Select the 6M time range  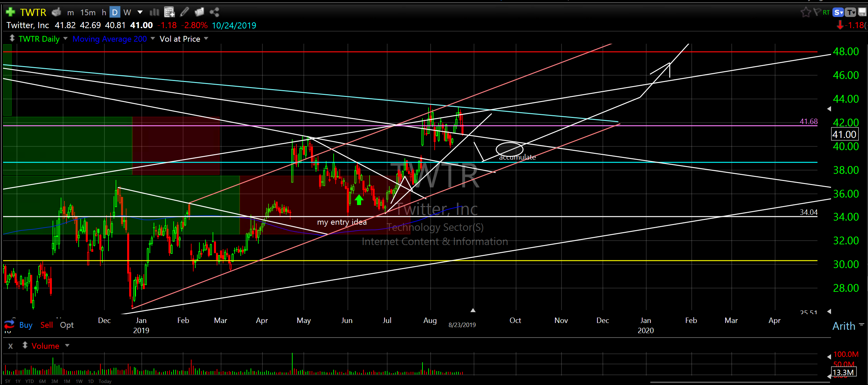(x=42, y=381)
